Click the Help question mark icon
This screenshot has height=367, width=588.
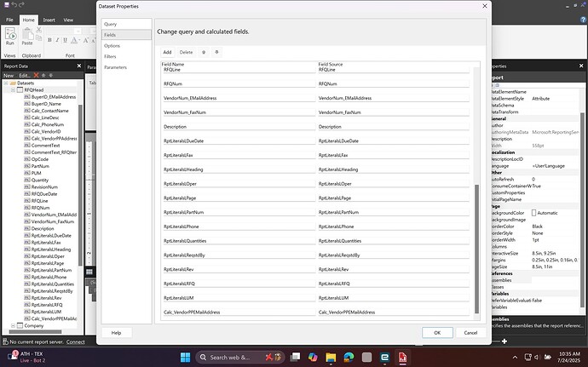coord(583,20)
